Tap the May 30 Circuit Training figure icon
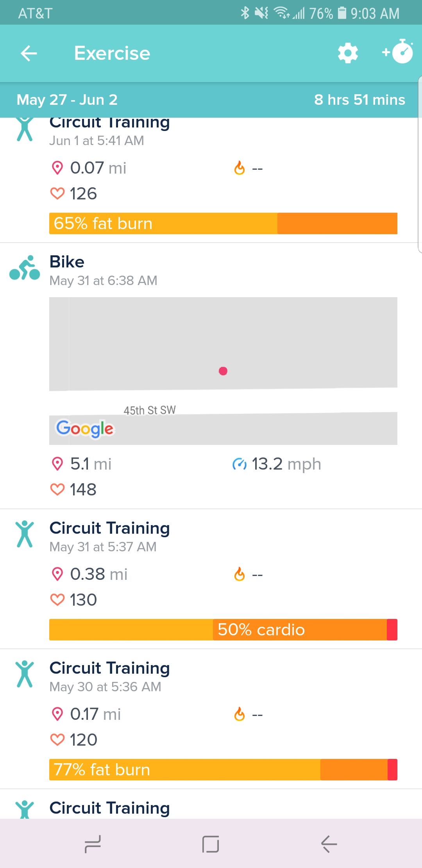The height and width of the screenshot is (868, 422). click(x=25, y=674)
